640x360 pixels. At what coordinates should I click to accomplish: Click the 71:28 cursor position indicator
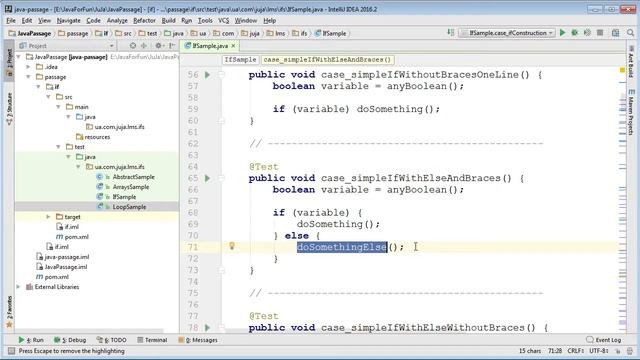pos(555,351)
